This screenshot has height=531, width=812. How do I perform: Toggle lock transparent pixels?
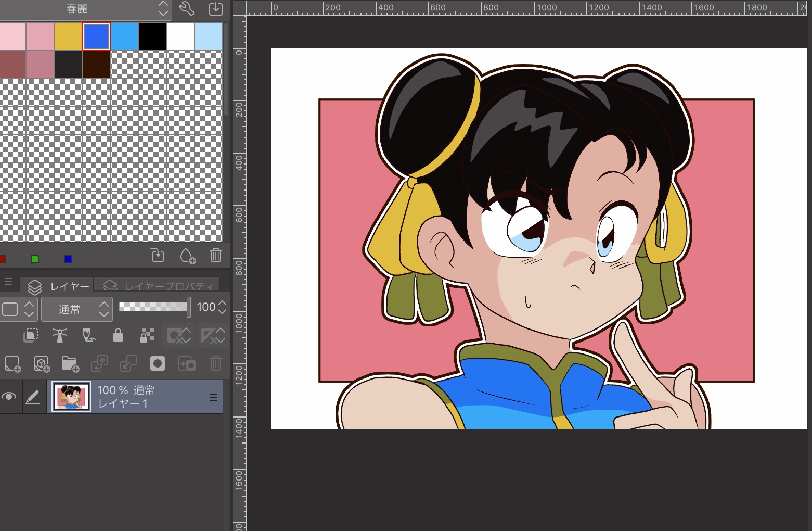(147, 335)
